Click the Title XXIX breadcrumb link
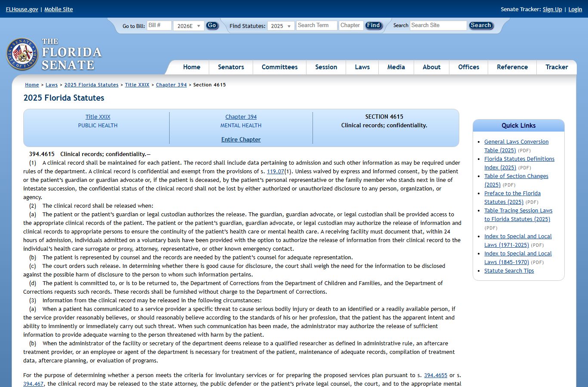The width and height of the screenshot is (588, 387). point(137,85)
